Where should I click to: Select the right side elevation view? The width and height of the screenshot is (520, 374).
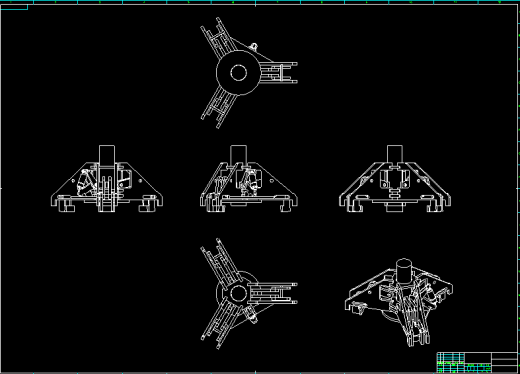pyautogui.click(x=395, y=179)
